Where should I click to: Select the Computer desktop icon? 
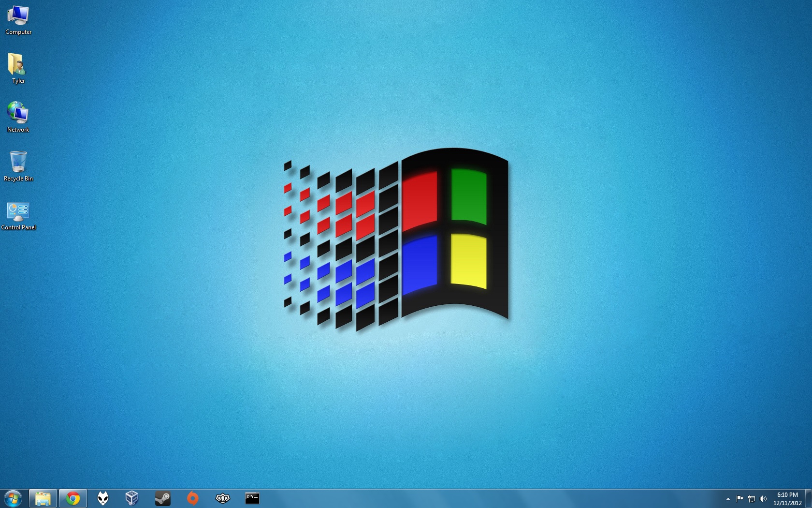(18, 20)
